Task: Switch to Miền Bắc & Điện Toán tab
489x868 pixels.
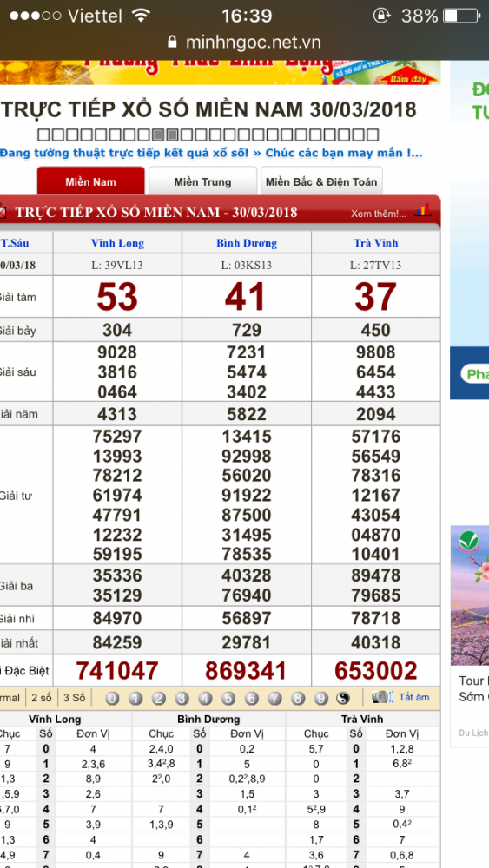Action: coord(321,181)
